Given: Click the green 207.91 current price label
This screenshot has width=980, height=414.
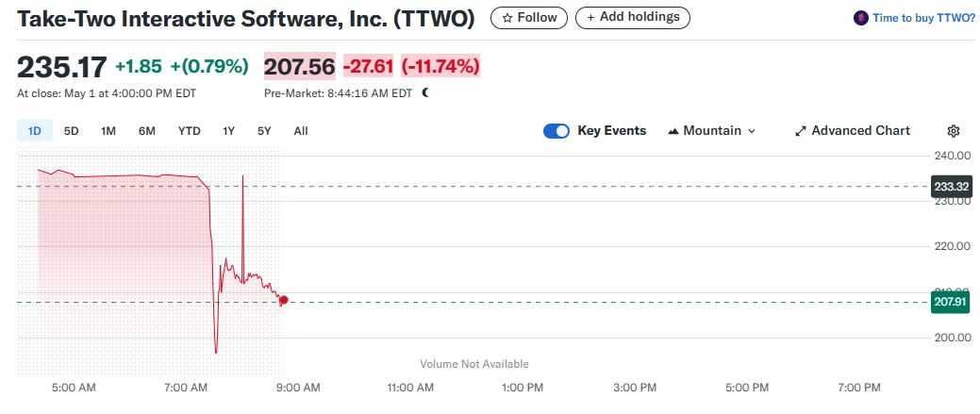Looking at the screenshot, I should coord(951,303).
